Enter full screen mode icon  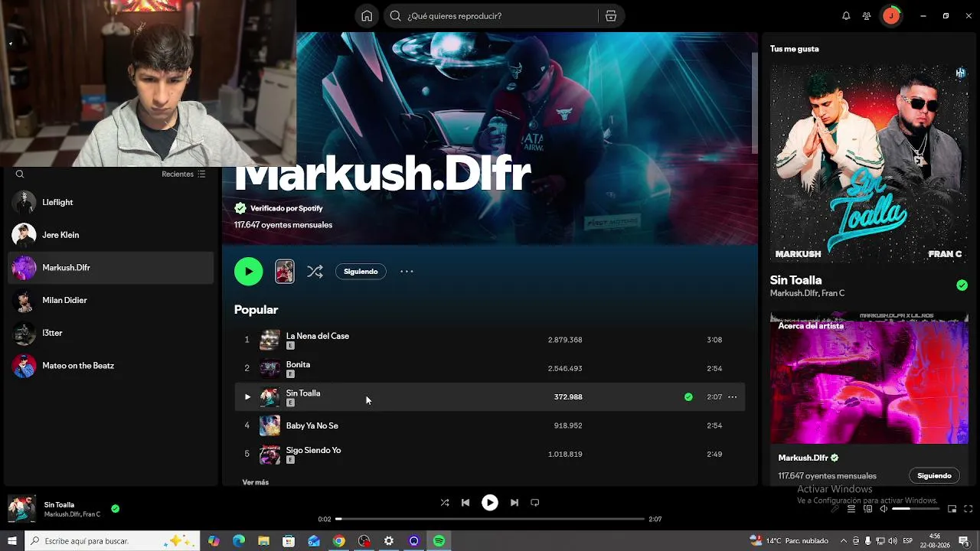(x=969, y=509)
